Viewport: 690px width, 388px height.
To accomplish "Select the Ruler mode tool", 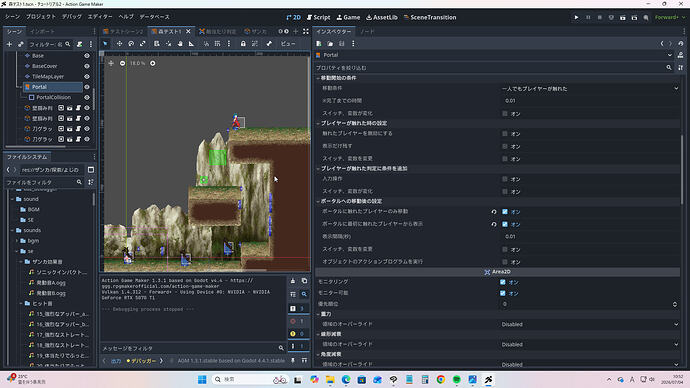I will [x=191, y=44].
